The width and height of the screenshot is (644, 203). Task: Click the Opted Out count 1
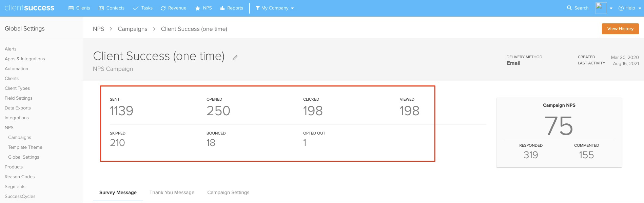[x=305, y=143]
